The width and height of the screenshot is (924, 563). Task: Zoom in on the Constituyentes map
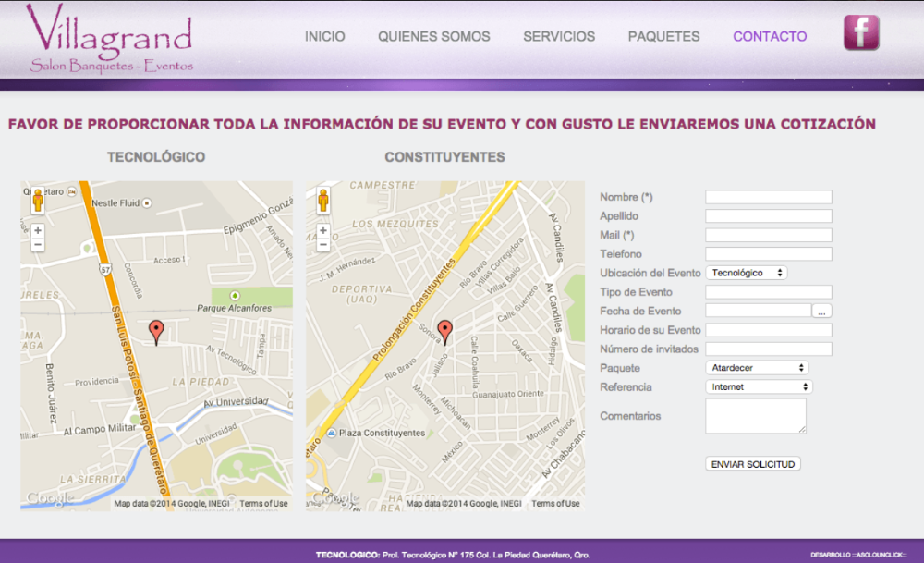click(x=323, y=230)
